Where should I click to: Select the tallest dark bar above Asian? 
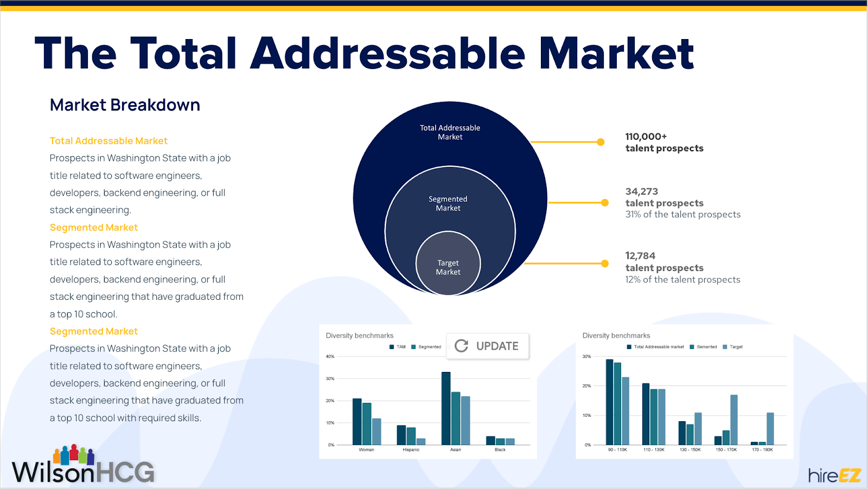tap(446, 408)
